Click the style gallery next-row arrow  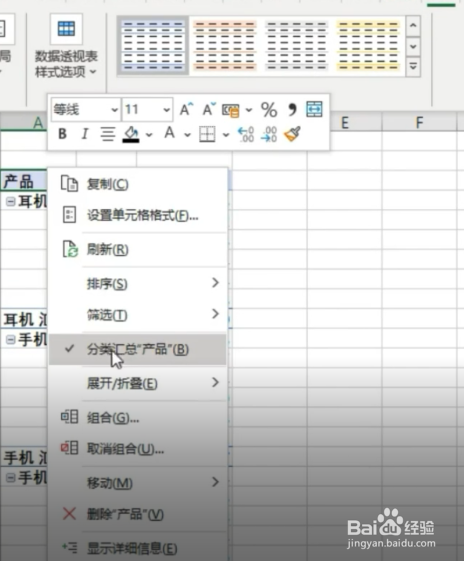pyautogui.click(x=413, y=46)
